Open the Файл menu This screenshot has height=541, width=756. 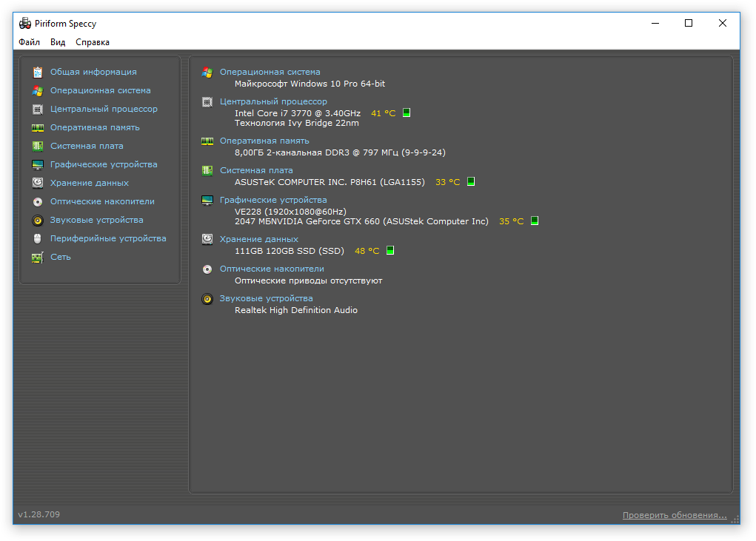tap(30, 42)
